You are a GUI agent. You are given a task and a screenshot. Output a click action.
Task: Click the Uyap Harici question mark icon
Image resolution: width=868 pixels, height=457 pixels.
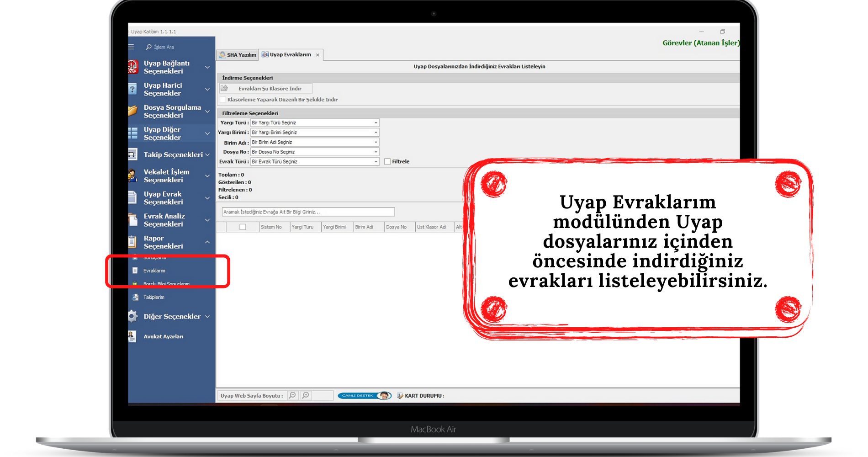132,89
